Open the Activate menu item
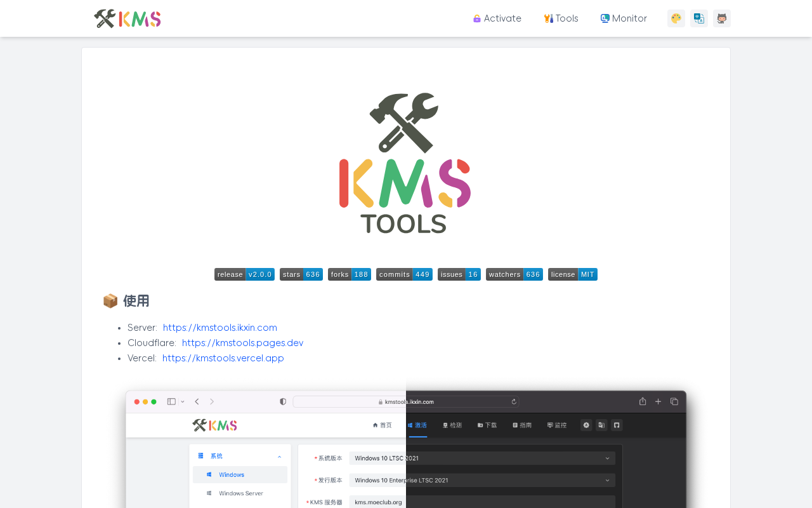812x508 pixels. tap(497, 18)
